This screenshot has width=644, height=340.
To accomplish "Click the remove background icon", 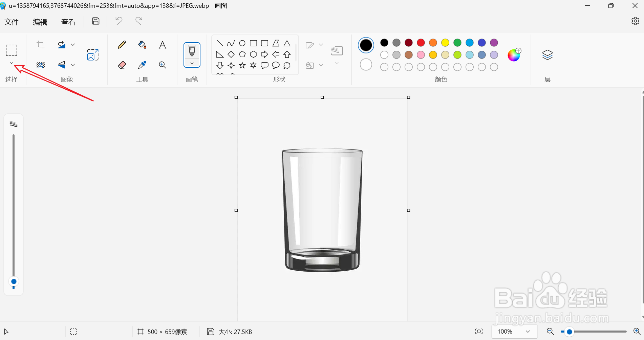I will point(41,65).
